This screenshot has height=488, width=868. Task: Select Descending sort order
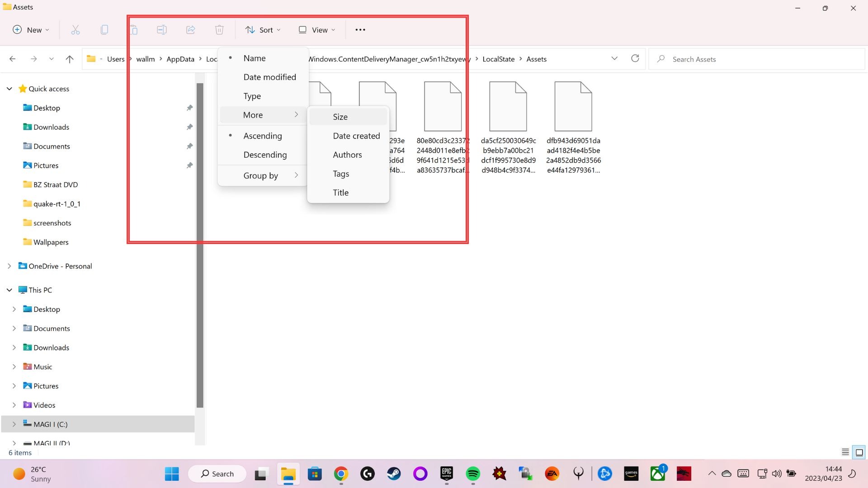265,155
